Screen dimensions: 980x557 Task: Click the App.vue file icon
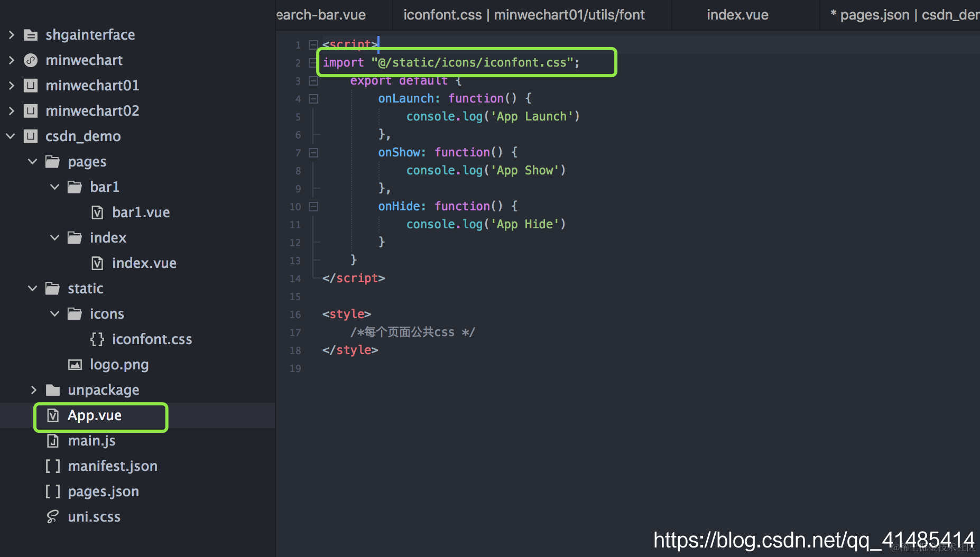click(53, 415)
